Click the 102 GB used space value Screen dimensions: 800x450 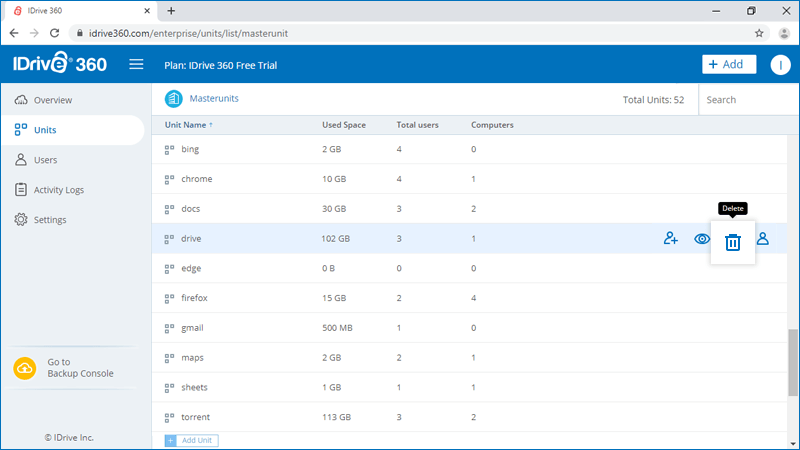click(336, 238)
